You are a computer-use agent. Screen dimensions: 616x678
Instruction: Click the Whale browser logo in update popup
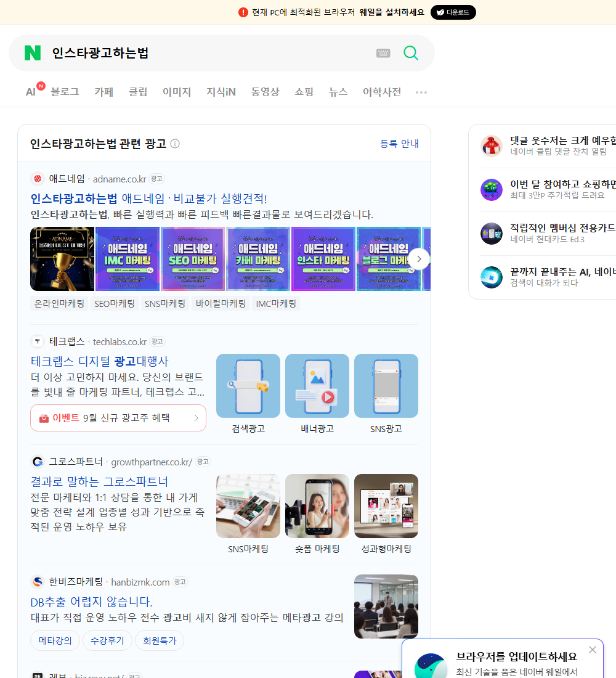(431, 666)
